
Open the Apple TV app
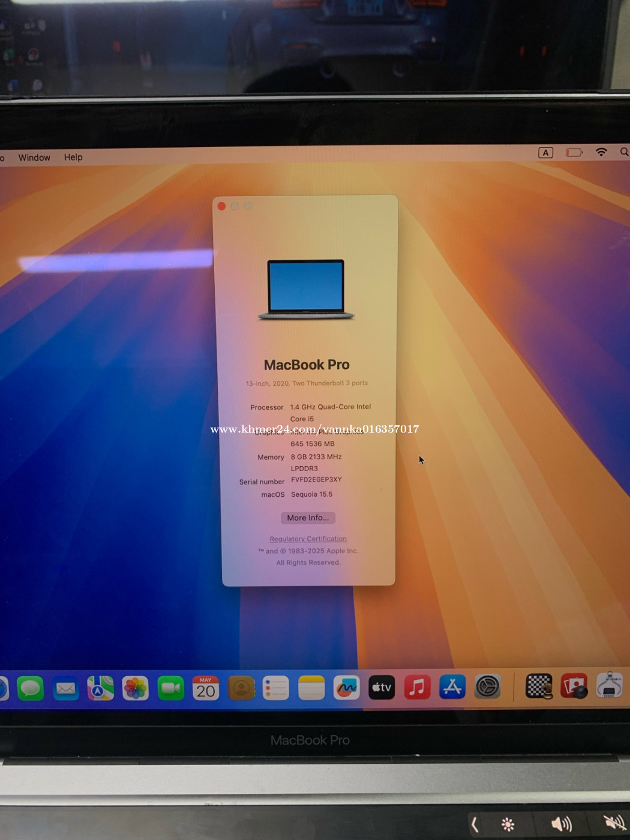[382, 688]
